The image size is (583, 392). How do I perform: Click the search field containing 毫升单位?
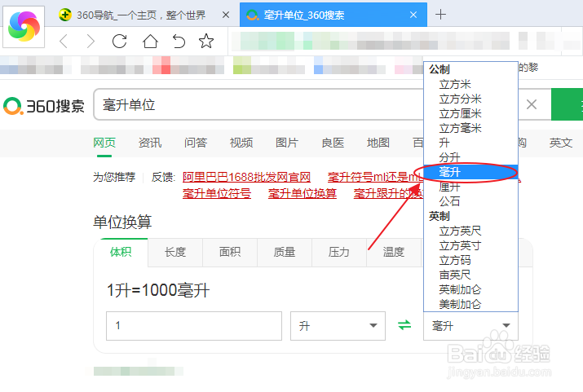pos(260,104)
